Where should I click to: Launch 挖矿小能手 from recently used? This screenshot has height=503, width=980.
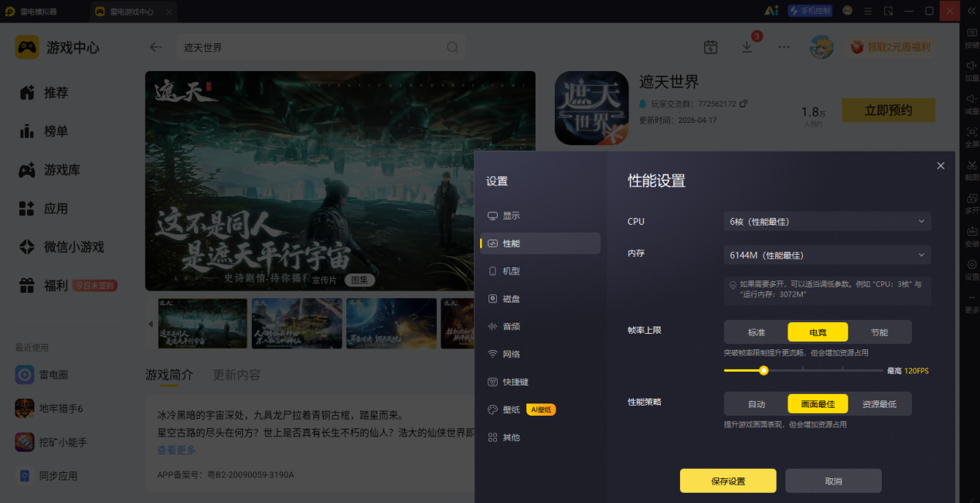point(52,443)
